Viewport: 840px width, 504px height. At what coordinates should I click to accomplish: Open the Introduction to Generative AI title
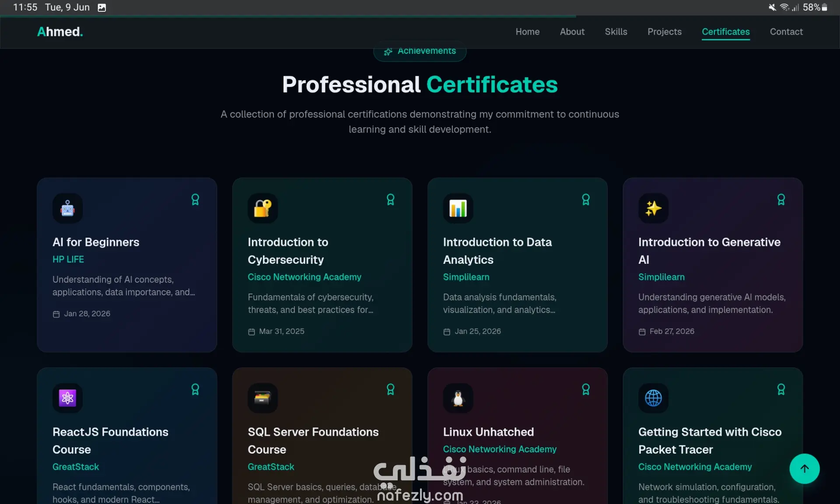(x=709, y=251)
